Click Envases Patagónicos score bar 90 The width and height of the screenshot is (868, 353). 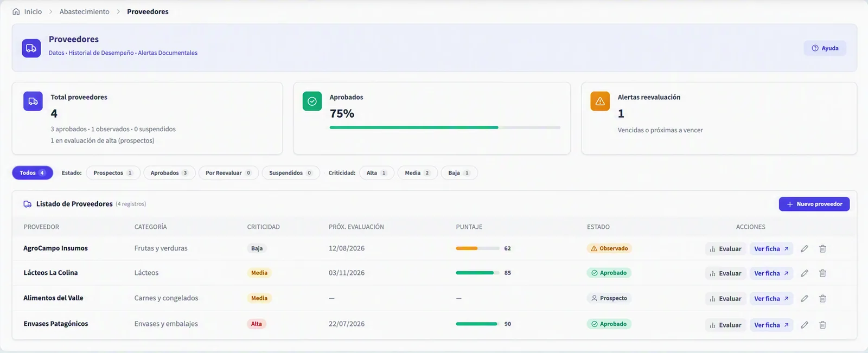point(477,324)
